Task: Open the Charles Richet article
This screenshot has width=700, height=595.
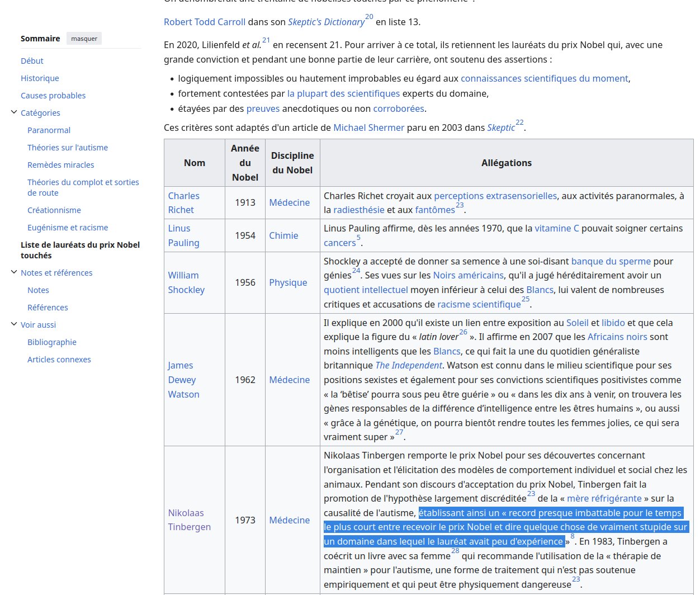Action: 183,202
